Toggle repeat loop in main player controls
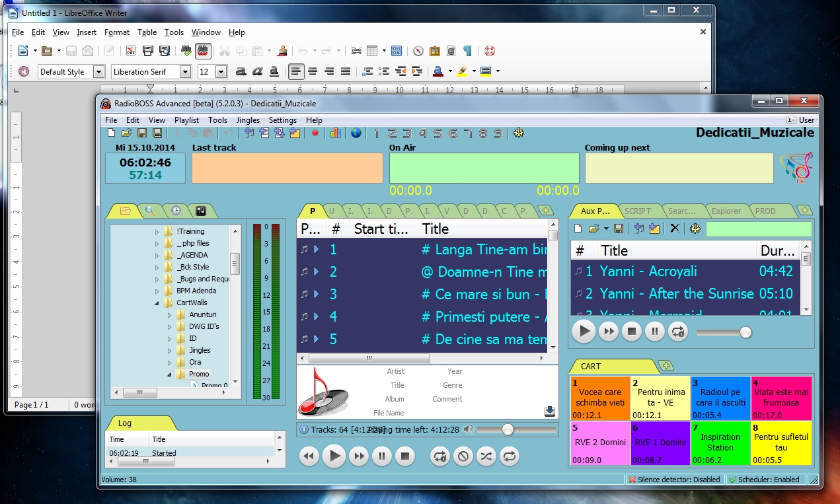This screenshot has width=840, height=504. [x=509, y=456]
